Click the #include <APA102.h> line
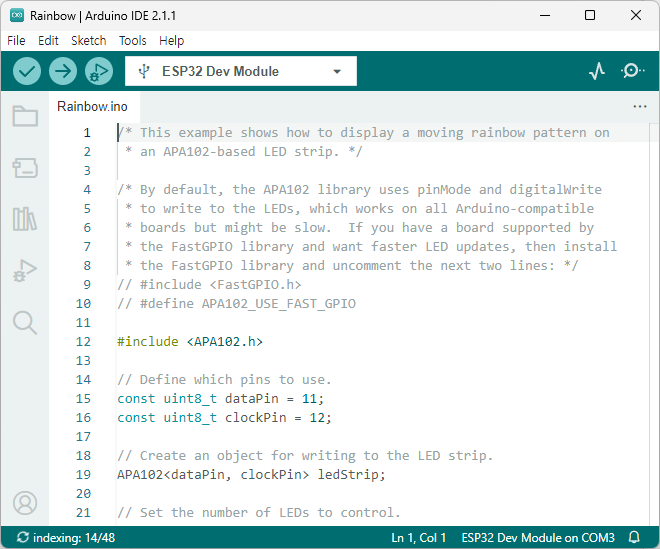This screenshot has width=660, height=549. pyautogui.click(x=190, y=341)
